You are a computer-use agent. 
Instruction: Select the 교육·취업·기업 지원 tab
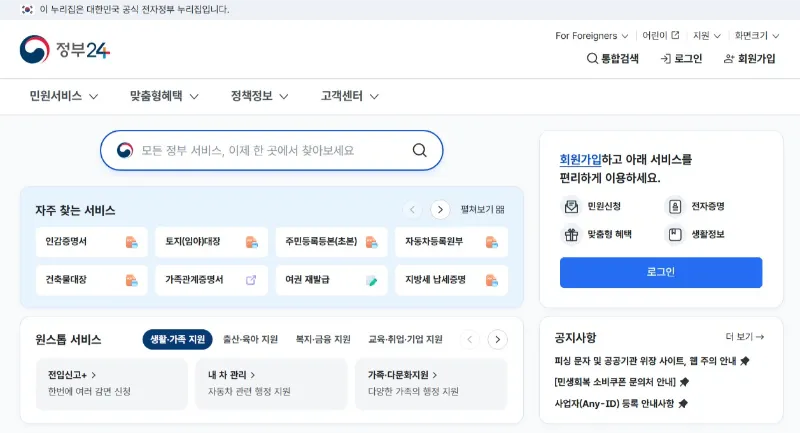(405, 340)
